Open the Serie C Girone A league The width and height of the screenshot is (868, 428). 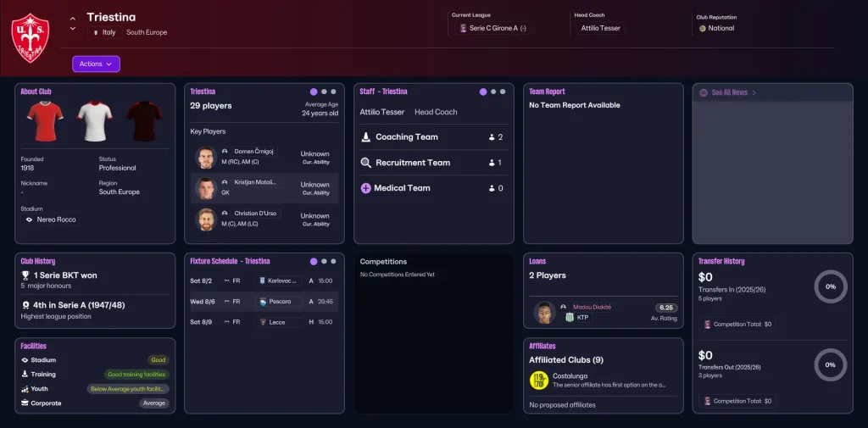(492, 28)
